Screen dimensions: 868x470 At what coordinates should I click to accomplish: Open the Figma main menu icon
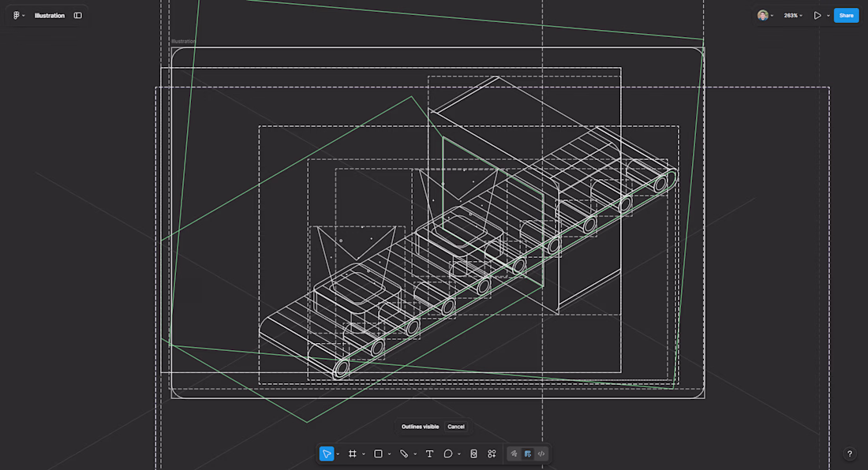[16, 16]
